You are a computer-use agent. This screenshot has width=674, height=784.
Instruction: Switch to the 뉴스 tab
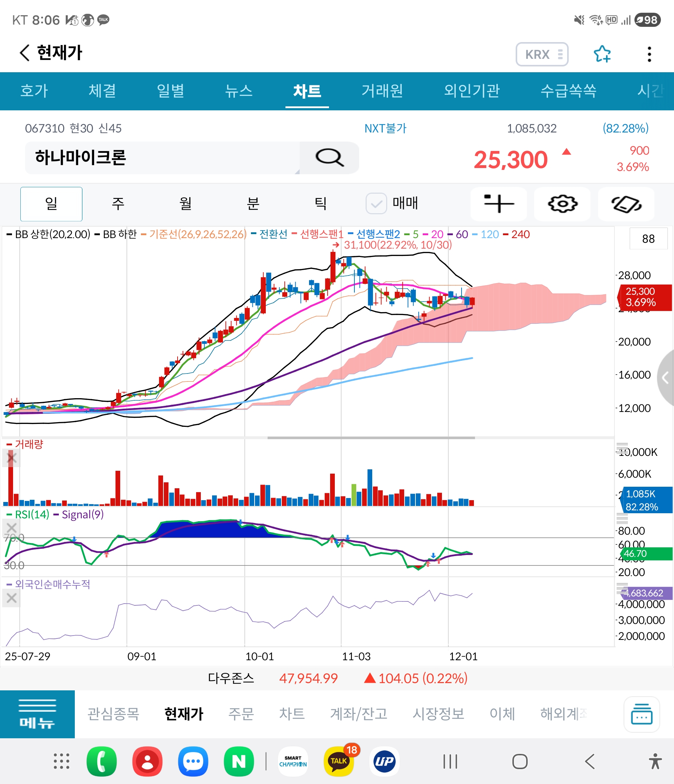pyautogui.click(x=239, y=91)
